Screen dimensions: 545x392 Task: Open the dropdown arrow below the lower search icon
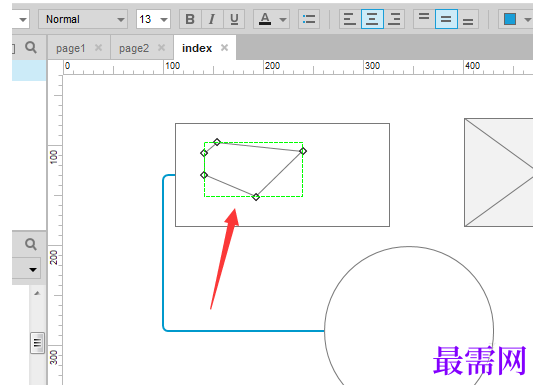(x=33, y=269)
